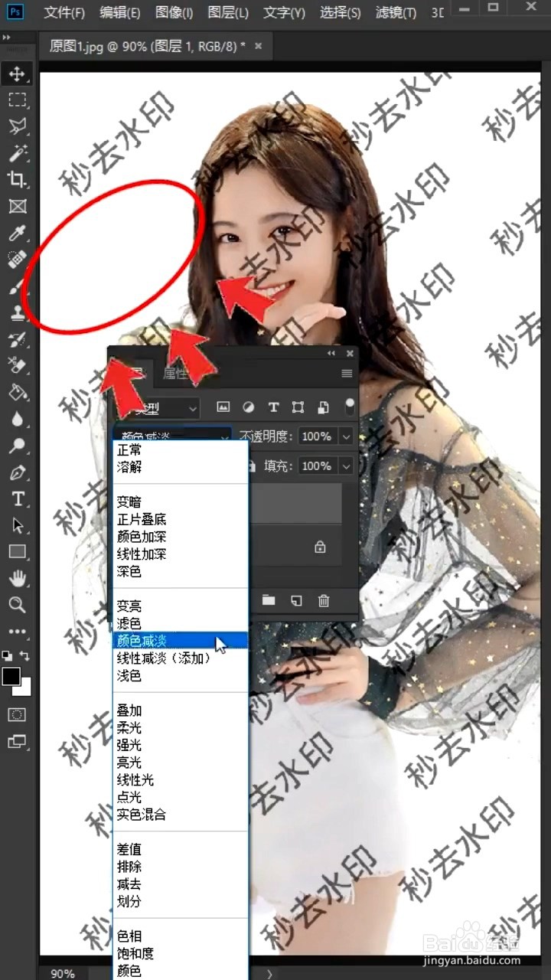Select the Rectangular Marquee tool
551x980 pixels.
[x=17, y=100]
